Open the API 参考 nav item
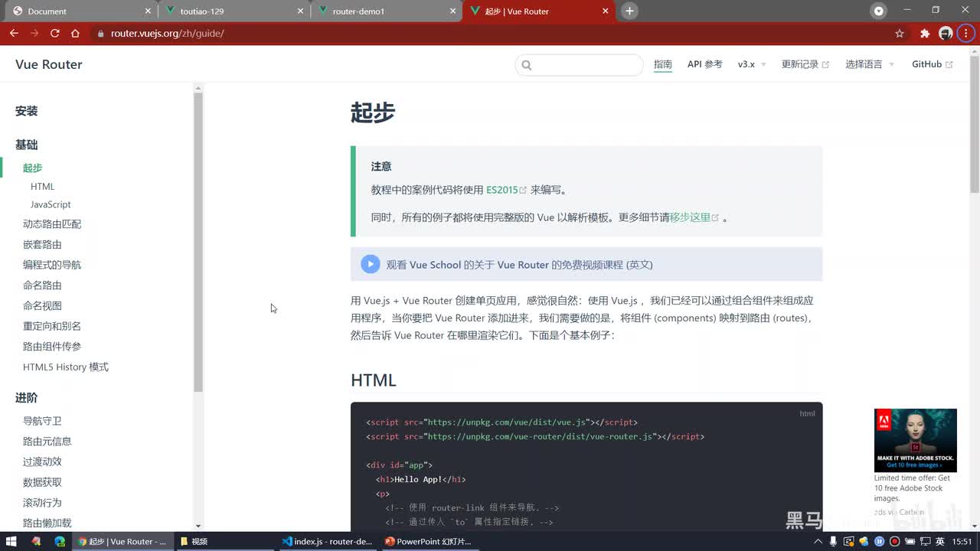 pyautogui.click(x=704, y=64)
